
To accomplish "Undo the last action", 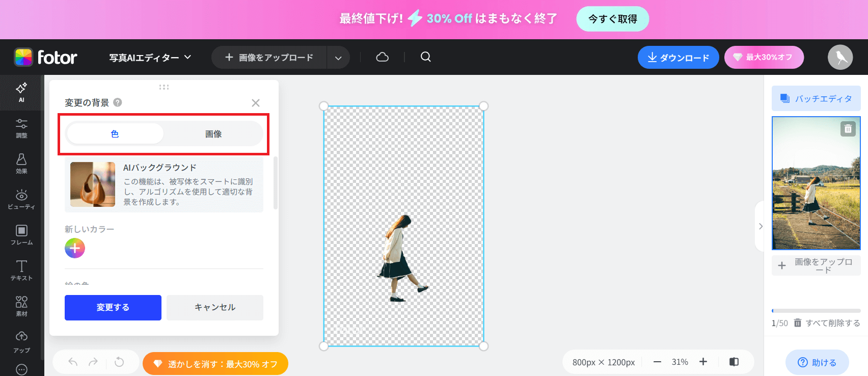I will 73,362.
